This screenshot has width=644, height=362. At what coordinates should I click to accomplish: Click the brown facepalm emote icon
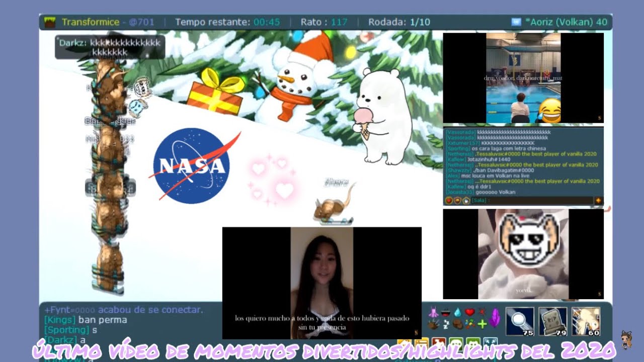coord(458,324)
